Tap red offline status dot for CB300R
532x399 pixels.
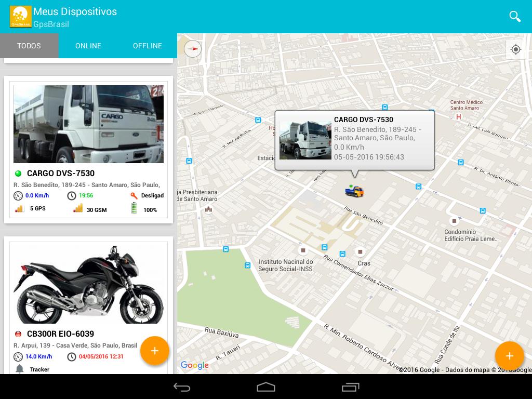18,334
